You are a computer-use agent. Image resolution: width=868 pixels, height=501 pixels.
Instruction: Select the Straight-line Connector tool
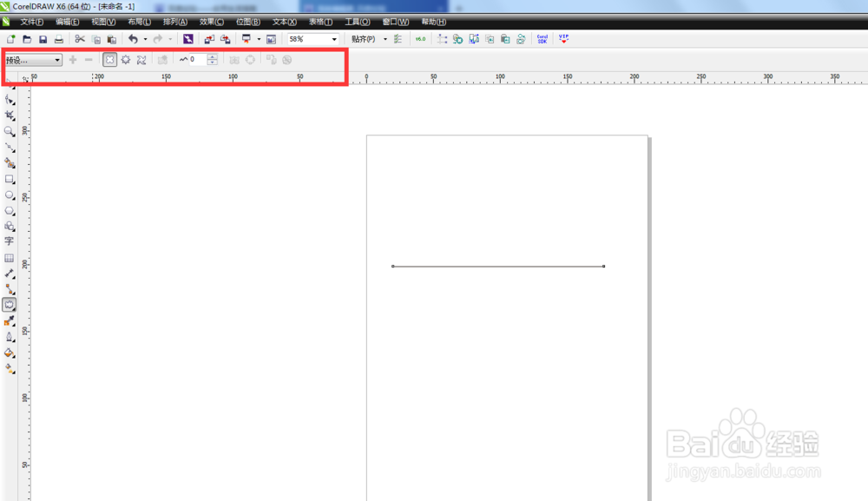click(10, 289)
